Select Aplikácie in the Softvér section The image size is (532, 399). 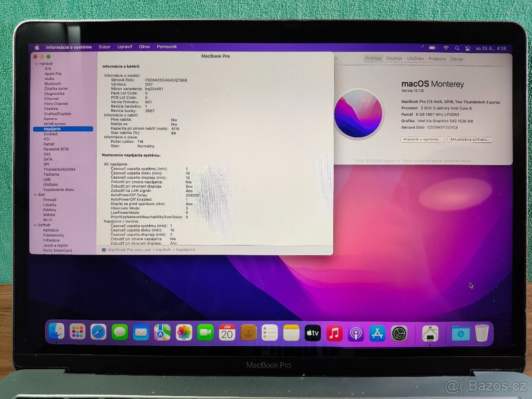pyautogui.click(x=51, y=230)
